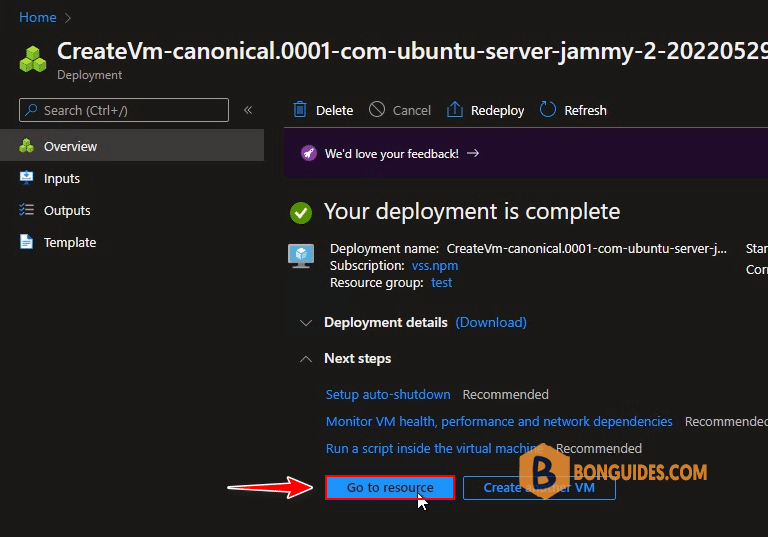Click the Deployment details heading text
The width and height of the screenshot is (768, 537).
(386, 322)
